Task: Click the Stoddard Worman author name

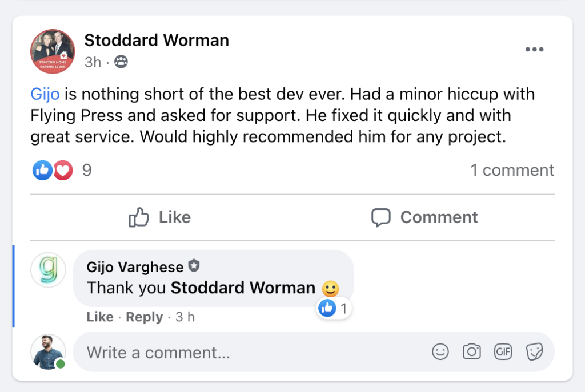Action: tap(157, 41)
